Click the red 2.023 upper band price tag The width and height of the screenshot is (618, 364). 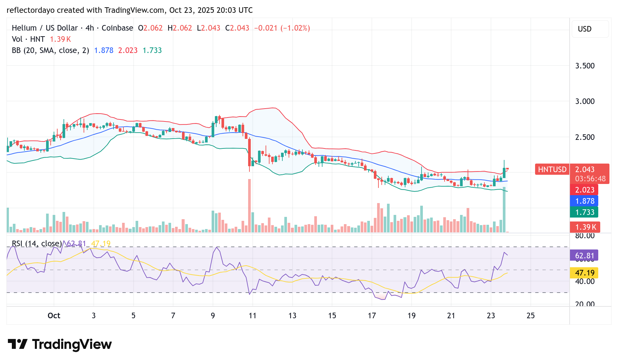tap(584, 190)
